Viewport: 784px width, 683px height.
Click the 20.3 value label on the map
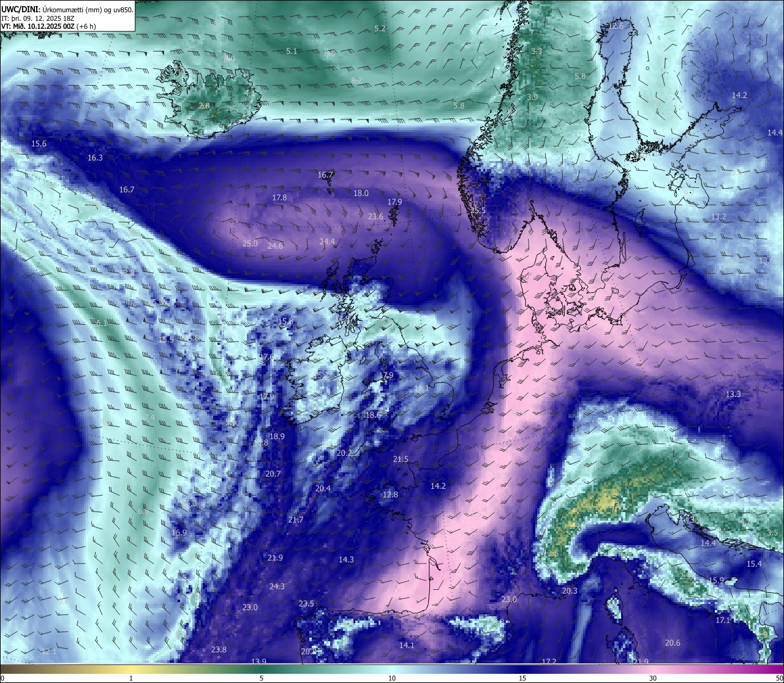coord(570,591)
